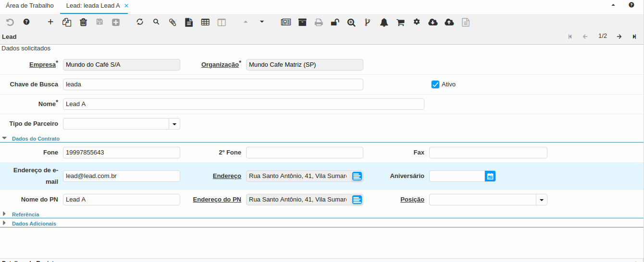
Task: Click the Fone input field
Action: coord(121,153)
